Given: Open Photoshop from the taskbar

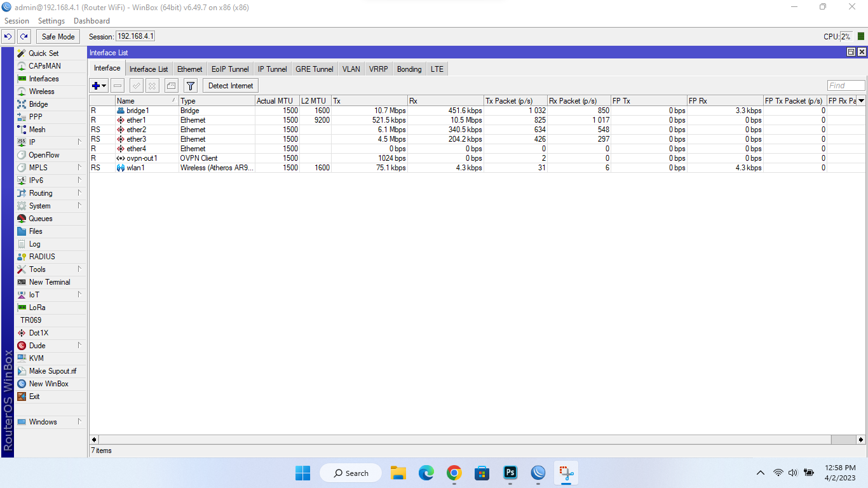Looking at the screenshot, I should point(510,473).
